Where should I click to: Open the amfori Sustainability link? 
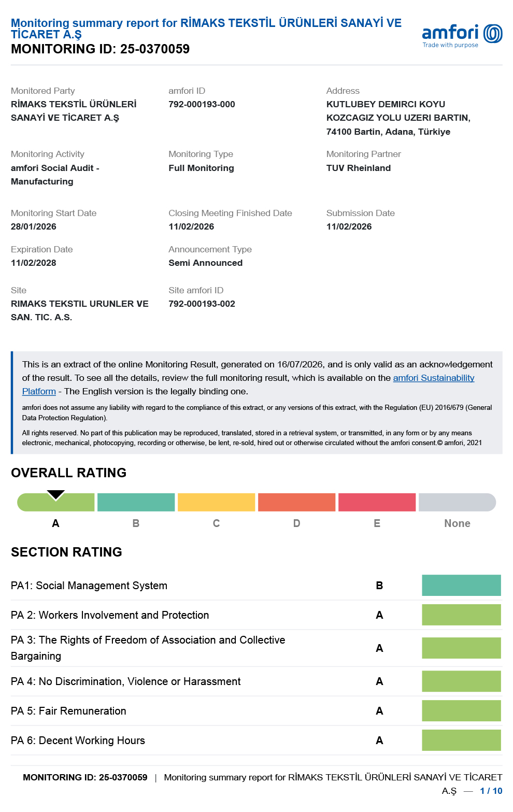[x=434, y=378]
